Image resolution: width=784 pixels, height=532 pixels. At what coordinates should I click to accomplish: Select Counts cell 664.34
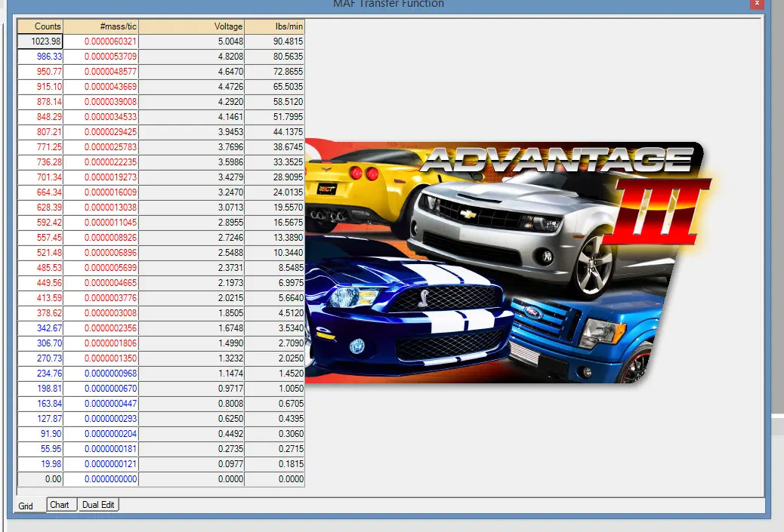click(x=40, y=192)
